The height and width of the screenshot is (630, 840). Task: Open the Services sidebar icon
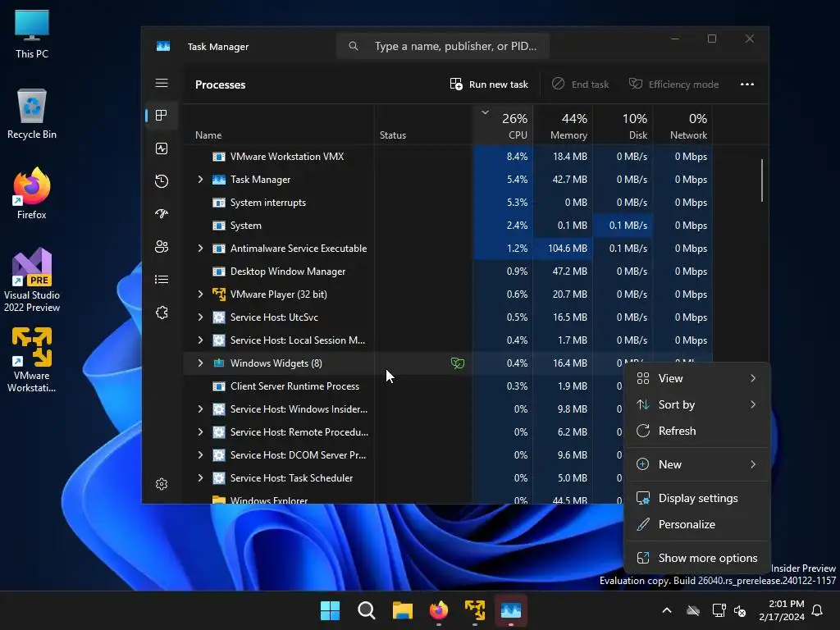click(162, 313)
